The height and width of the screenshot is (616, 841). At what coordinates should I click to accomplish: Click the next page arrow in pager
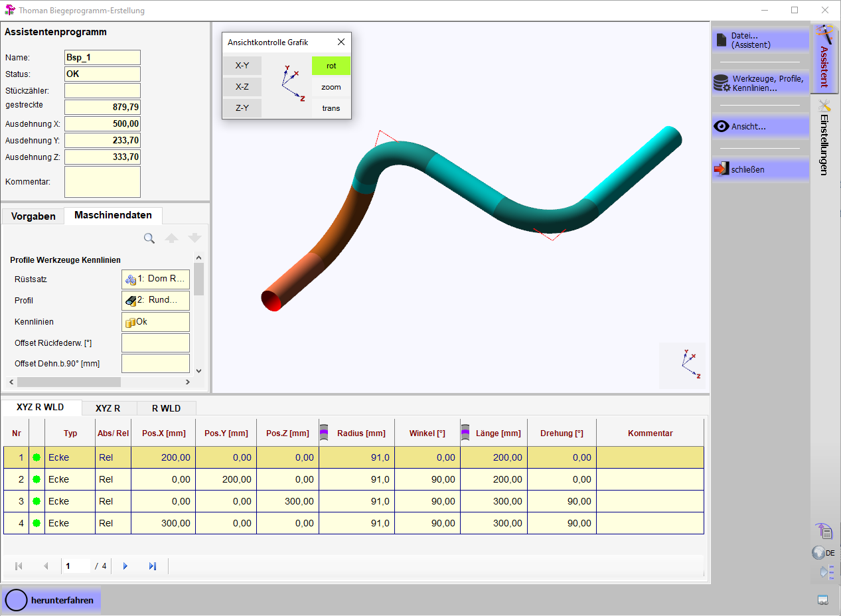[x=125, y=566]
